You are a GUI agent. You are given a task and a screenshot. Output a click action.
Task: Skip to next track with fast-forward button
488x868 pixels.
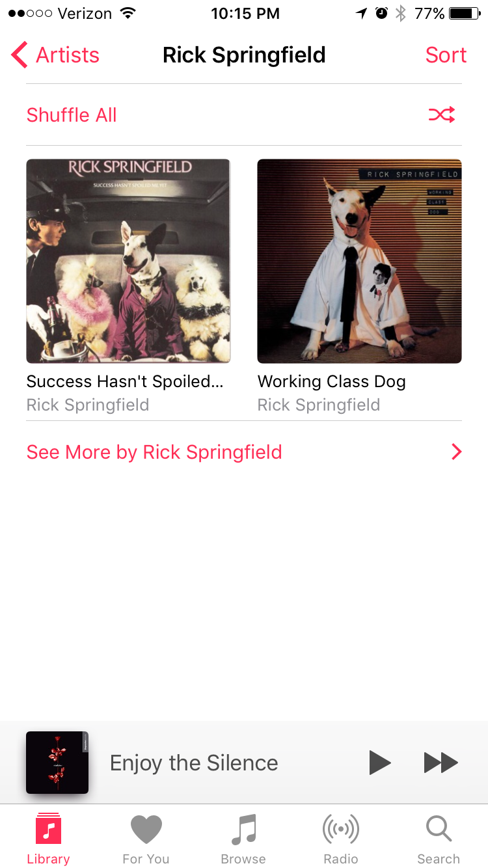(x=441, y=763)
